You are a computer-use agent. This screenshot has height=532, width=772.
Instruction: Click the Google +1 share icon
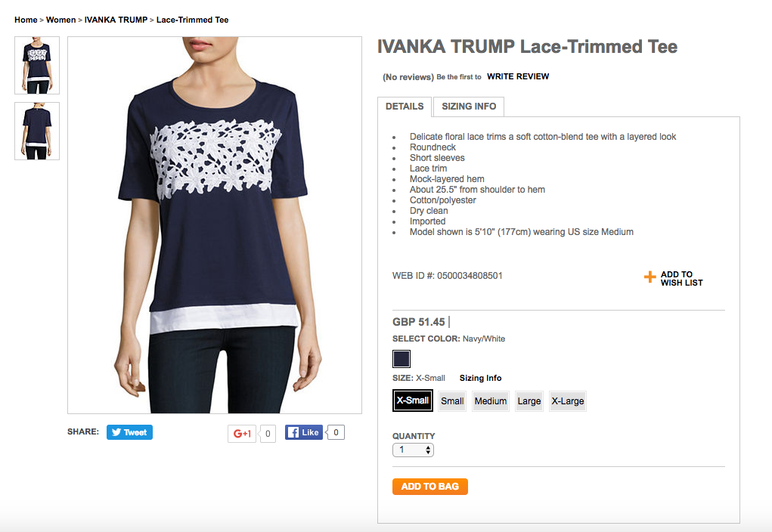point(242,434)
